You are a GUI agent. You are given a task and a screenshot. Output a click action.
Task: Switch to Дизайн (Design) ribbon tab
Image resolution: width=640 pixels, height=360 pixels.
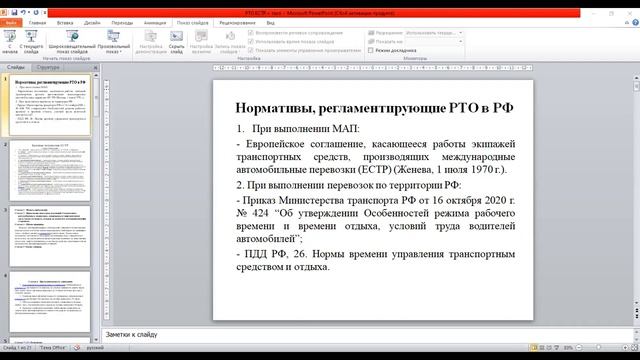(92, 23)
